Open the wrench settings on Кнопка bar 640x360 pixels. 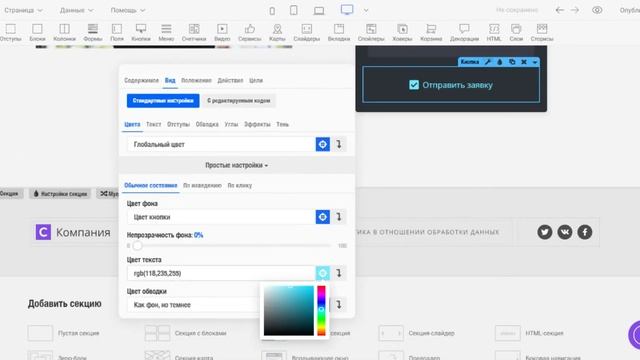pos(488,62)
